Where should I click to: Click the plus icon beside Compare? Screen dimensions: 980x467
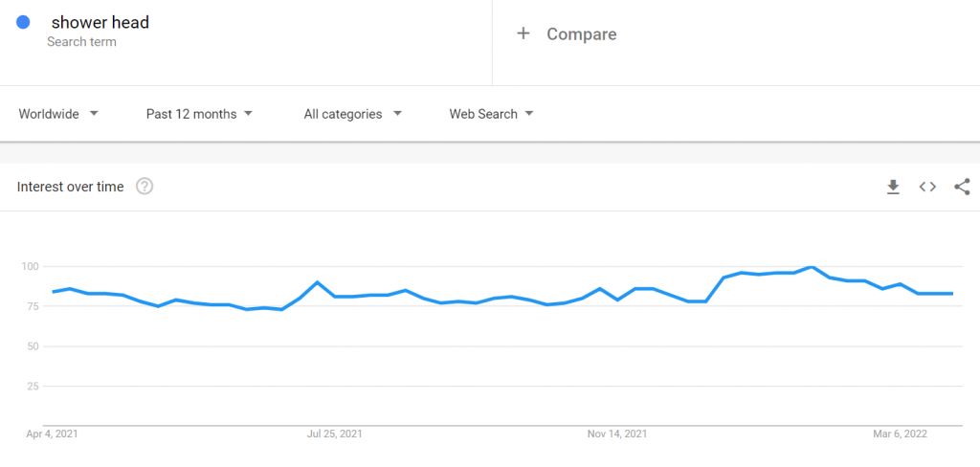[523, 33]
